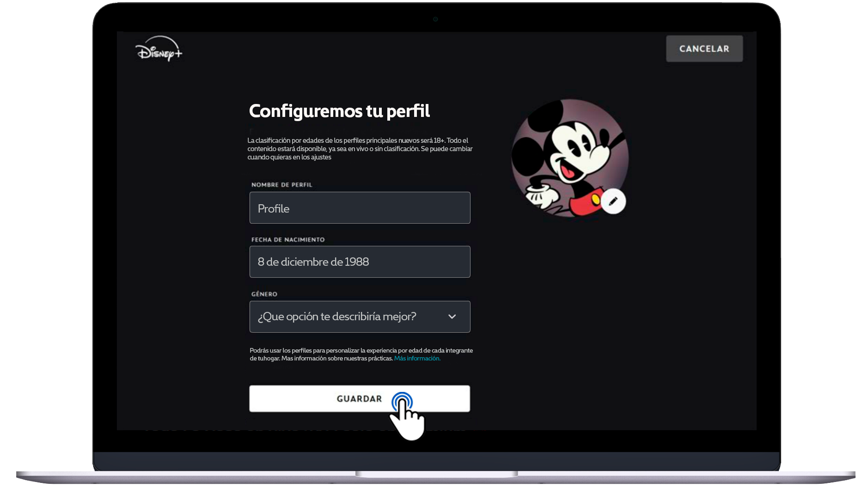This screenshot has height=488, width=868.
Task: Focus the Nombre de perfil field
Action: 360,208
